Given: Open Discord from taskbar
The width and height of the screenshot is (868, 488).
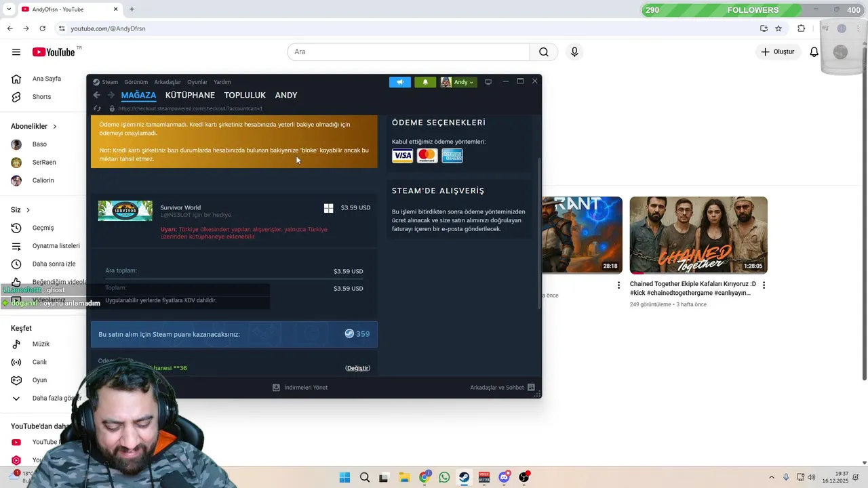Looking at the screenshot, I should coord(504,477).
